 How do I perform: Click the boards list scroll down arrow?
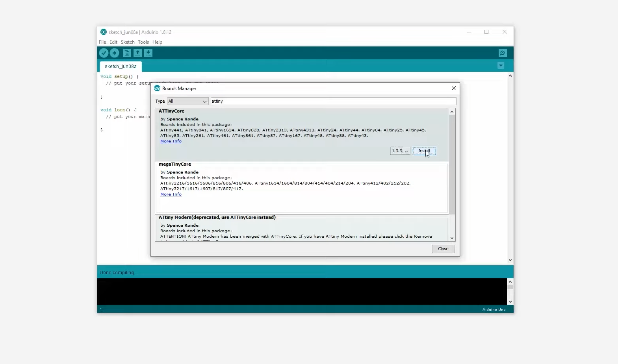(x=452, y=238)
